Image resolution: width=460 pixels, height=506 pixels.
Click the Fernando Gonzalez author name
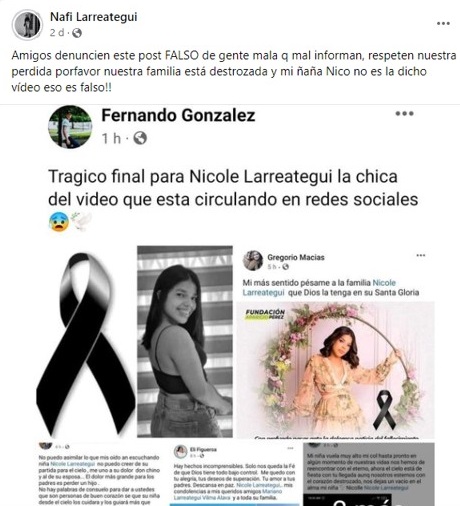(178, 115)
